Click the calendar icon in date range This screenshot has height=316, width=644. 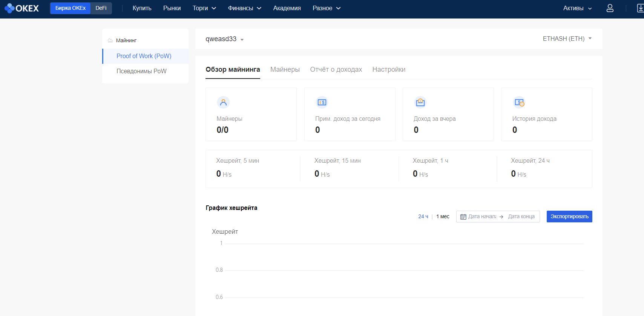[463, 217]
